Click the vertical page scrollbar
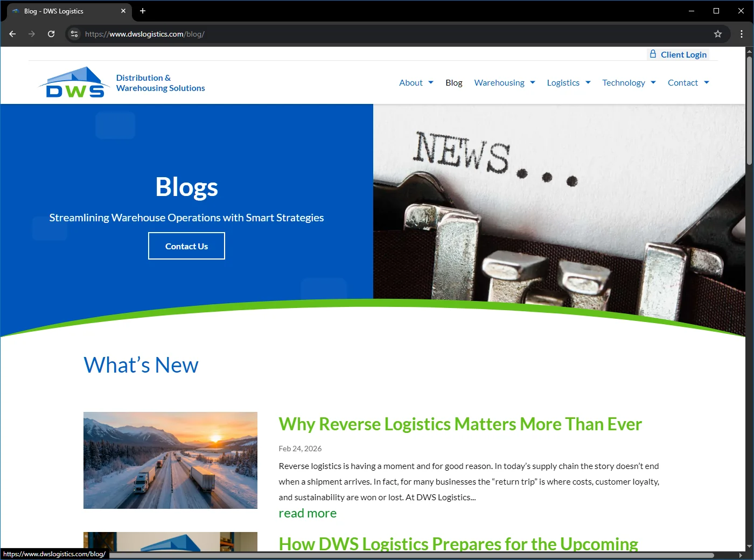The image size is (754, 560). [749, 110]
